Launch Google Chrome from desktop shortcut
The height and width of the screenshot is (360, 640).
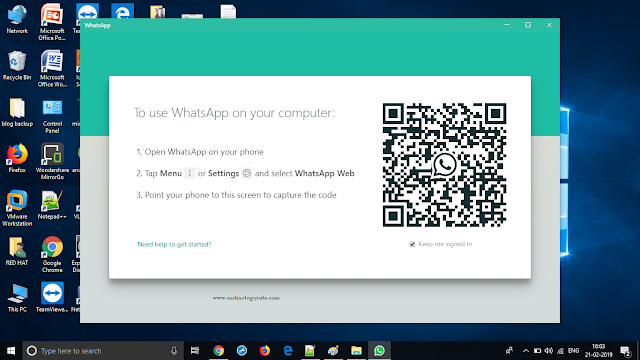[52, 254]
